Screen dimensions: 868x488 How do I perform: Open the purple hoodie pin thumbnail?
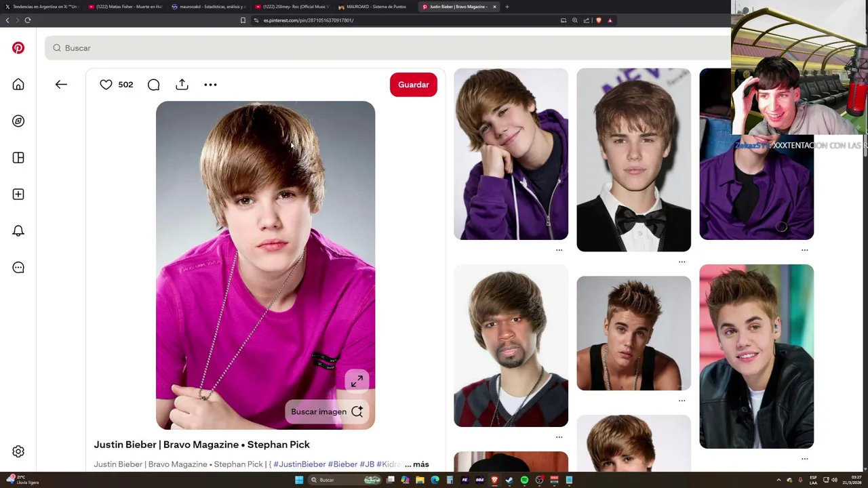click(x=511, y=154)
